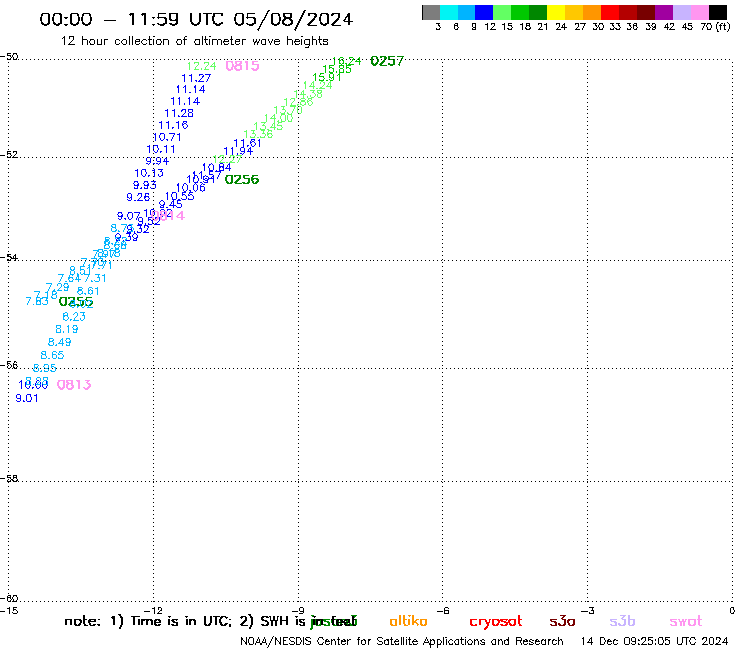This screenshot has height=650, width=740.
Task: Select the 's3b' satellite label
Action: click(622, 621)
